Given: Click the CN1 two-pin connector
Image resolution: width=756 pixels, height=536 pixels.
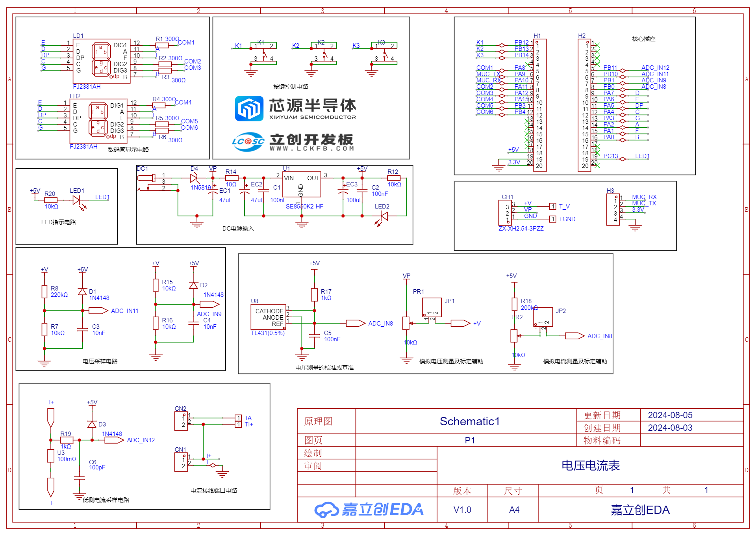Looking at the screenshot, I should [181, 462].
